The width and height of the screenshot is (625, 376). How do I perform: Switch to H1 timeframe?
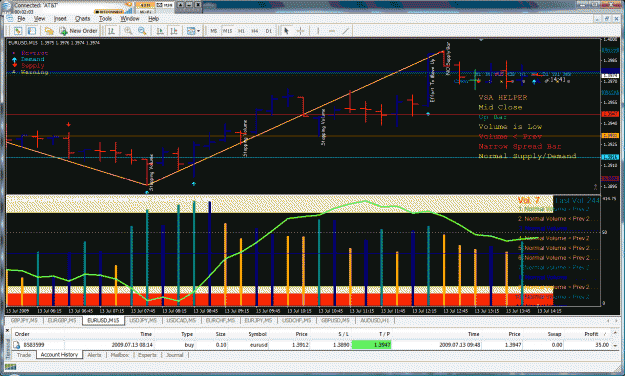pos(241,31)
